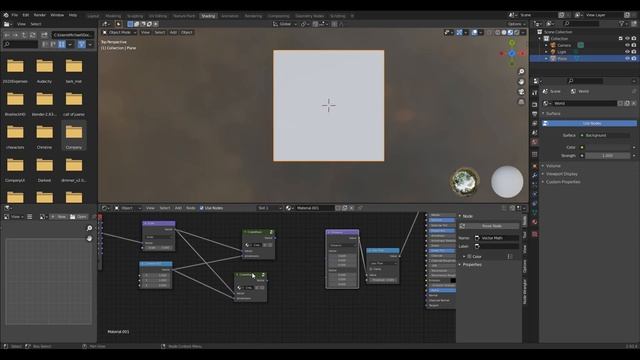The width and height of the screenshot is (640, 360).
Task: Open Global transform orientation dropdown
Action: [285, 24]
